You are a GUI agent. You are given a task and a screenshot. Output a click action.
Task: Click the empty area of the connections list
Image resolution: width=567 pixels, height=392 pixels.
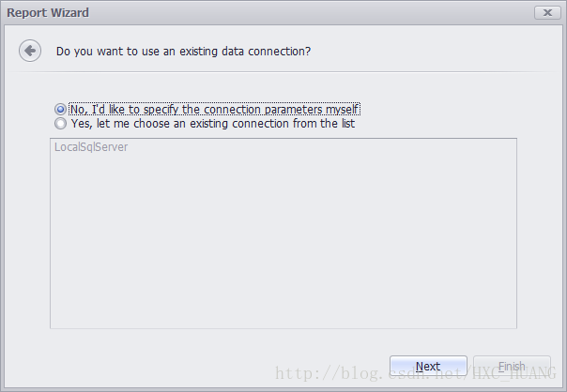(x=283, y=240)
